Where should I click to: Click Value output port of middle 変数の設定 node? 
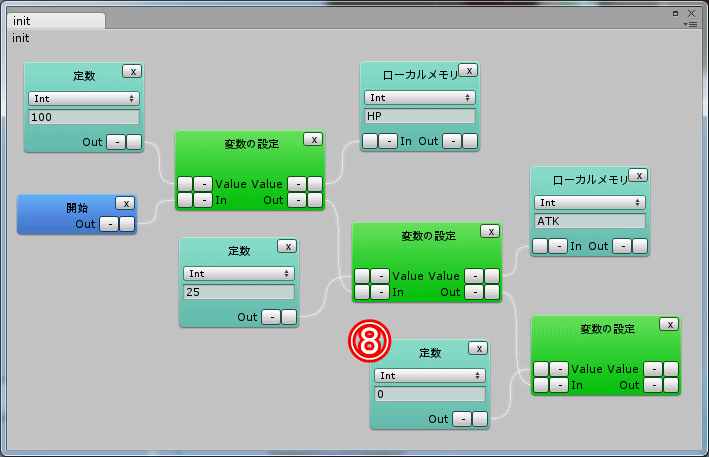click(492, 276)
